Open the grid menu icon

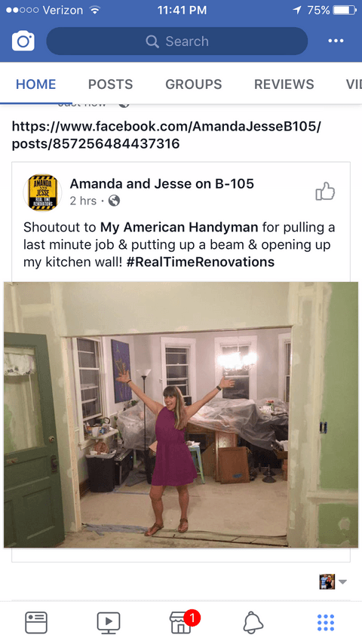click(326, 623)
